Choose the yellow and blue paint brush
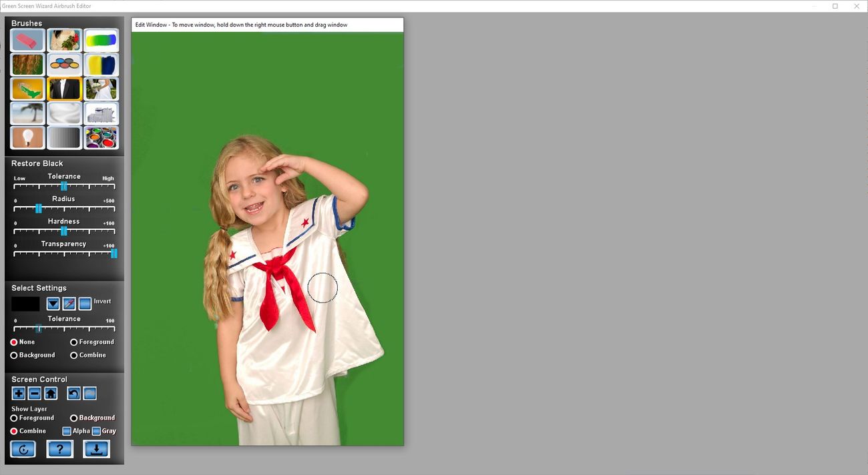The image size is (868, 475). point(101,65)
